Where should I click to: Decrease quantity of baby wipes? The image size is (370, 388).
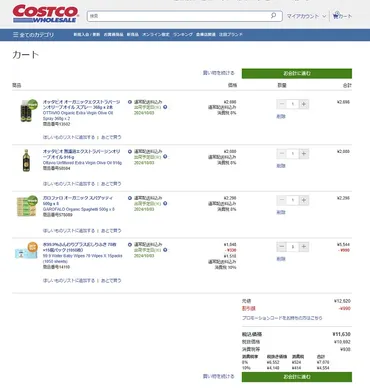tap(282, 247)
